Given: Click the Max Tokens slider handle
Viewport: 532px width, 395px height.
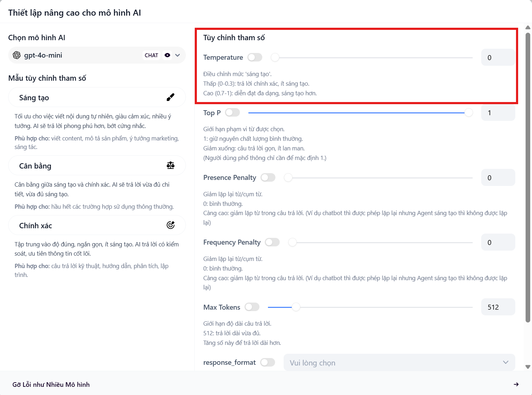Looking at the screenshot, I should pos(296,307).
